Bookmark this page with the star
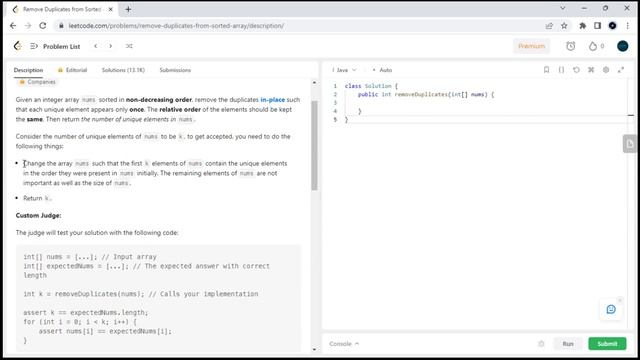This screenshot has width=640, height=360. 564,25
